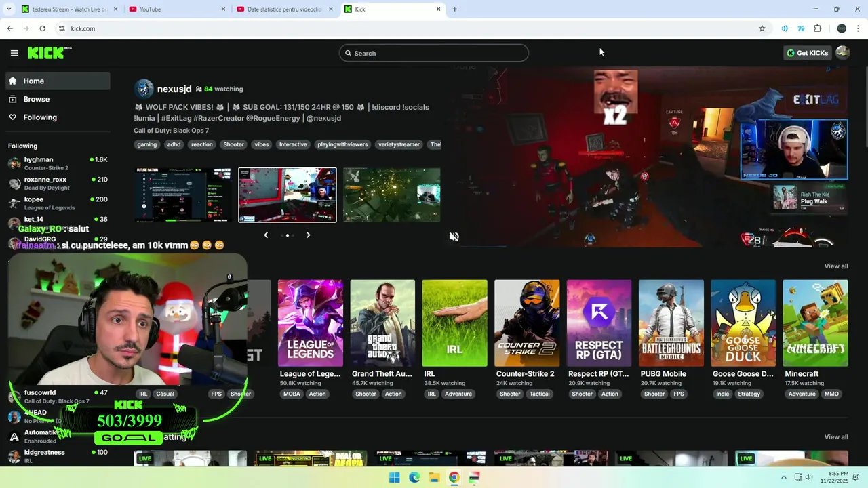The image size is (868, 488).
Task: Select first featured stream thumbnail
Action: (183, 195)
